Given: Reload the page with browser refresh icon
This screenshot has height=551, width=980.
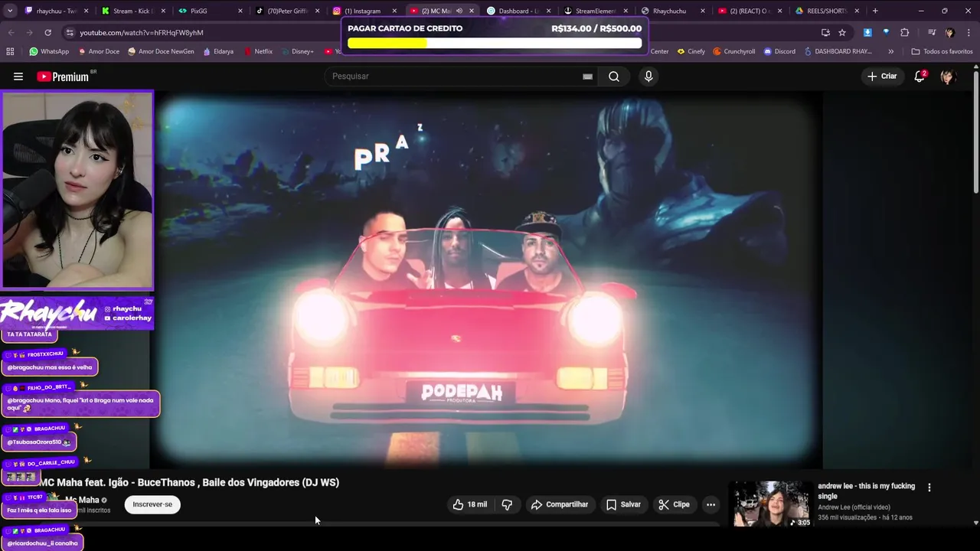Looking at the screenshot, I should (x=47, y=32).
